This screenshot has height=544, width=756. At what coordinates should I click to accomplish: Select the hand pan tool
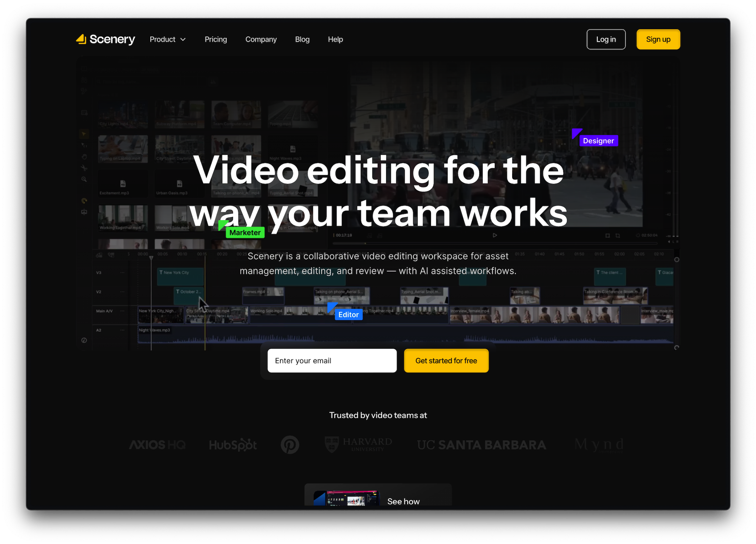84,157
